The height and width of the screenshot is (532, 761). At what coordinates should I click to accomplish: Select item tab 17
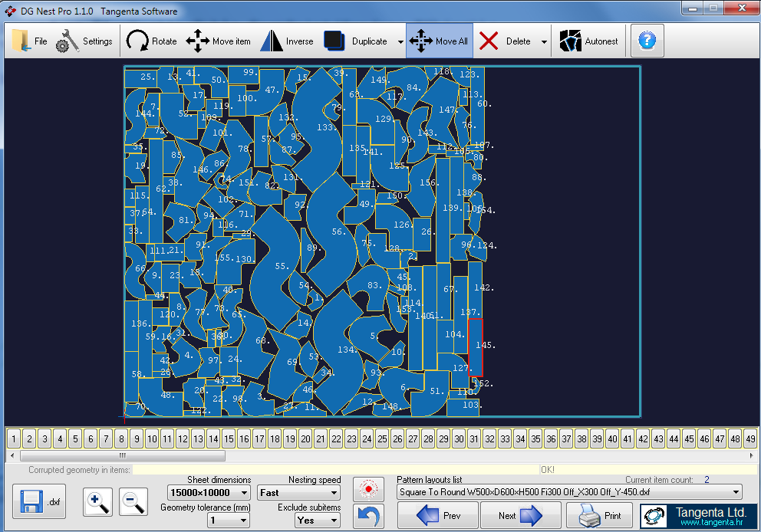259,439
